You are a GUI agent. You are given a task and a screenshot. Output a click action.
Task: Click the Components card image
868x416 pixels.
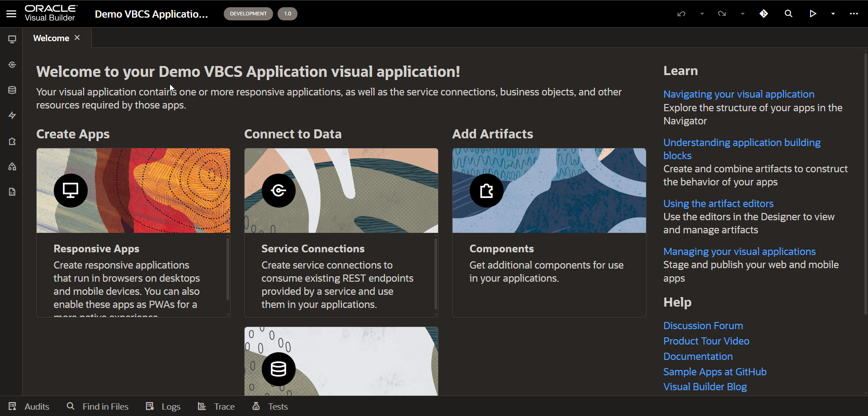pyautogui.click(x=549, y=190)
